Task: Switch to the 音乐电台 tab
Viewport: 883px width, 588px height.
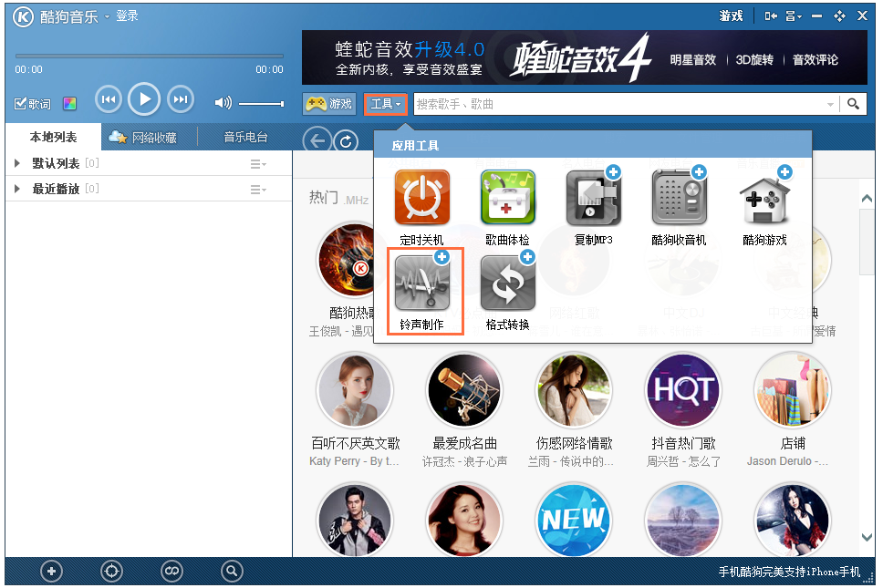Action: (244, 138)
